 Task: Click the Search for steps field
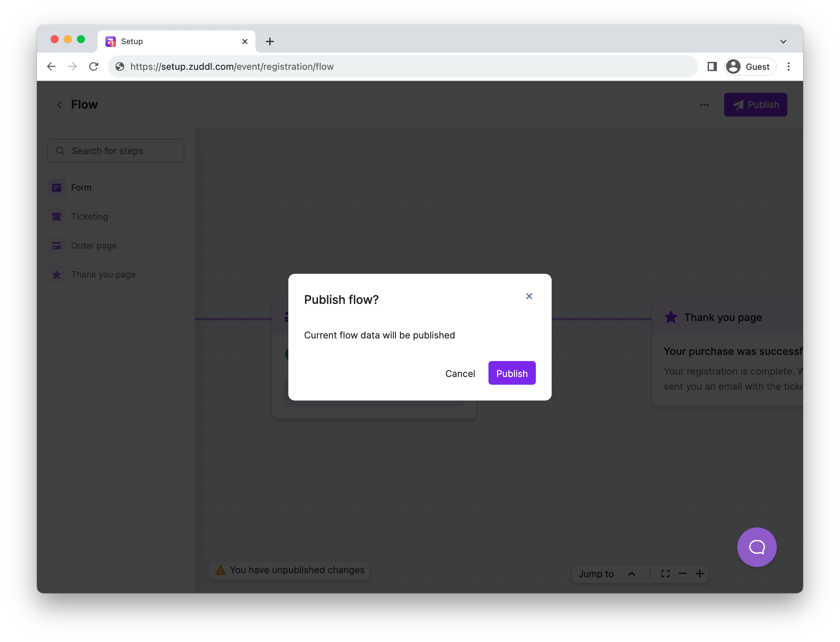click(x=116, y=151)
